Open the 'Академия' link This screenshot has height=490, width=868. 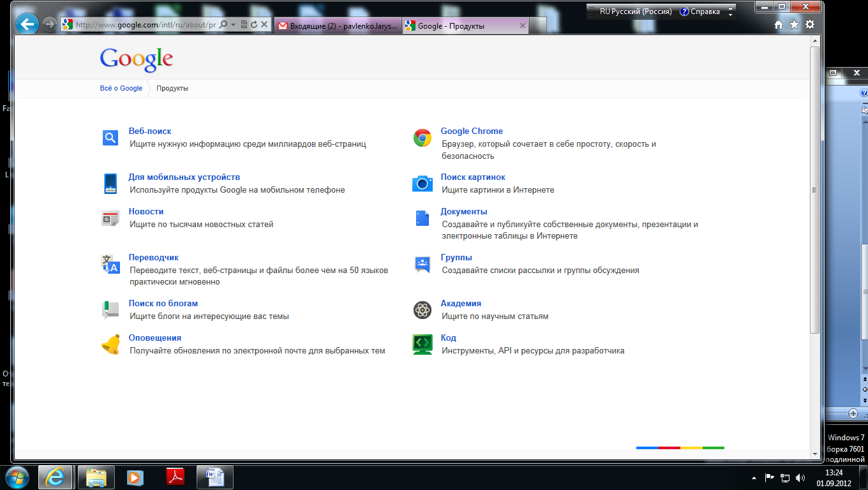coord(461,303)
